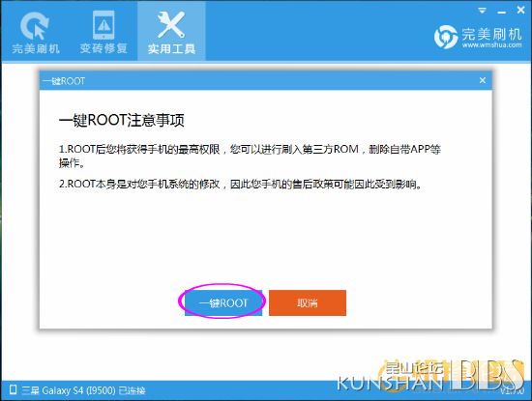
Task: Click the 完美刷机 round logo icon
Action: coord(446,37)
